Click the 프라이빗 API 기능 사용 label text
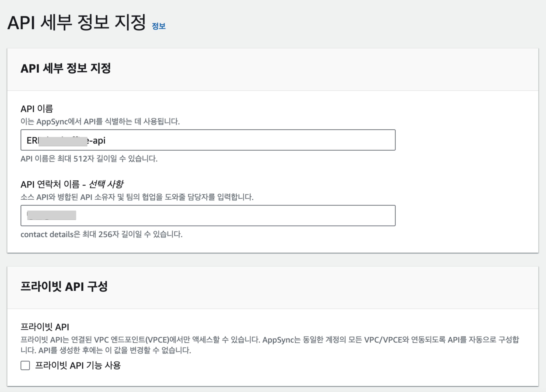 [78, 365]
